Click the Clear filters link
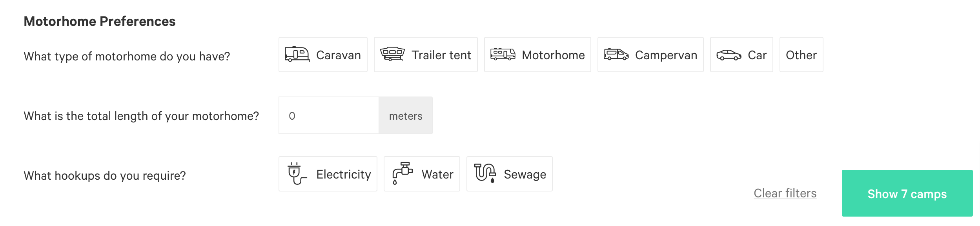 pyautogui.click(x=785, y=193)
